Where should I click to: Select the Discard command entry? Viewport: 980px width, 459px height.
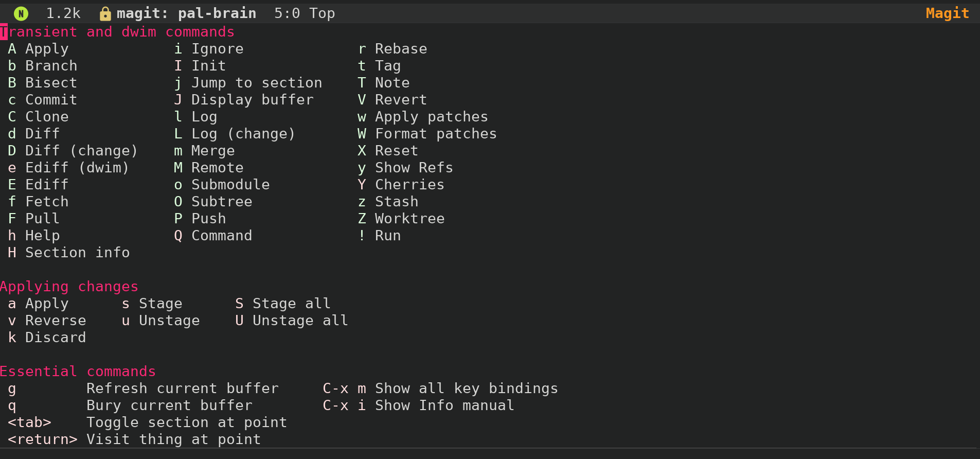pyautogui.click(x=47, y=338)
